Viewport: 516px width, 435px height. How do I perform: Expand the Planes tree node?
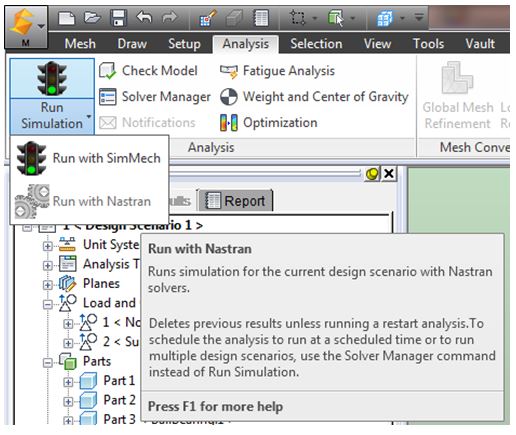pyautogui.click(x=48, y=285)
